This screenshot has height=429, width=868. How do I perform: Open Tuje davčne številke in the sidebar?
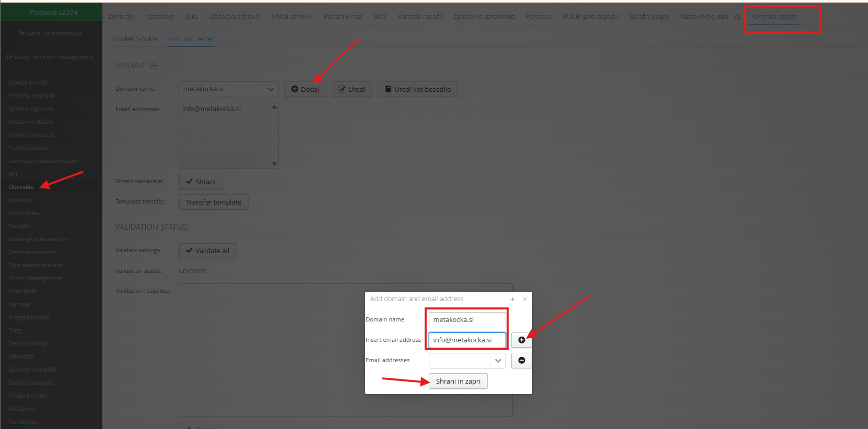36,265
